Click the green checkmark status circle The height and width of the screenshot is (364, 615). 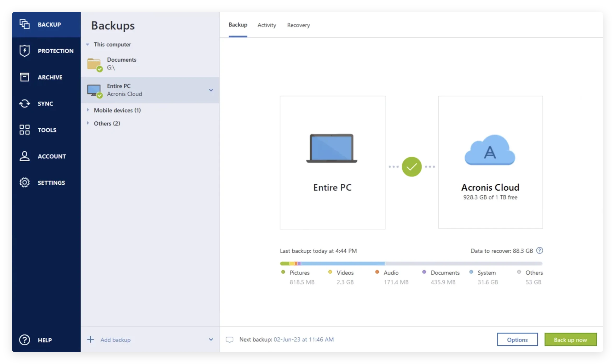coord(411,167)
